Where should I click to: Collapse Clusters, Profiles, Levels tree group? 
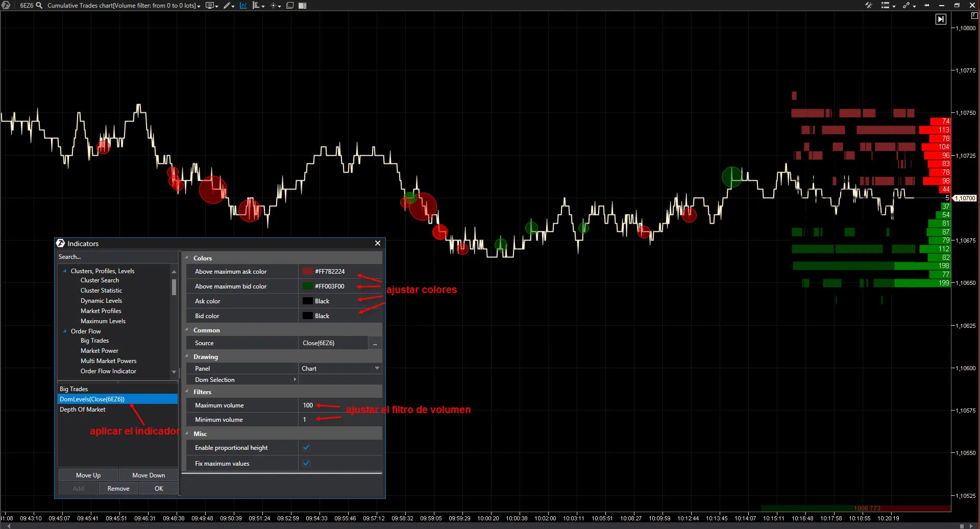pos(65,271)
